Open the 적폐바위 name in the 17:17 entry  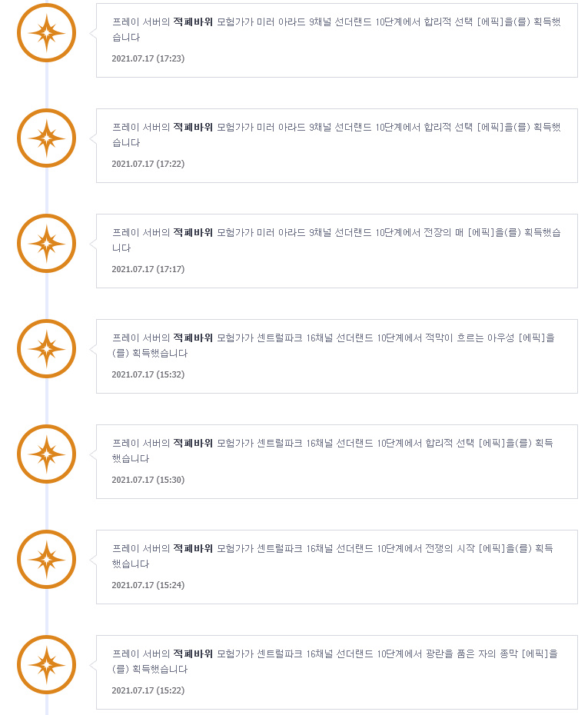click(193, 232)
